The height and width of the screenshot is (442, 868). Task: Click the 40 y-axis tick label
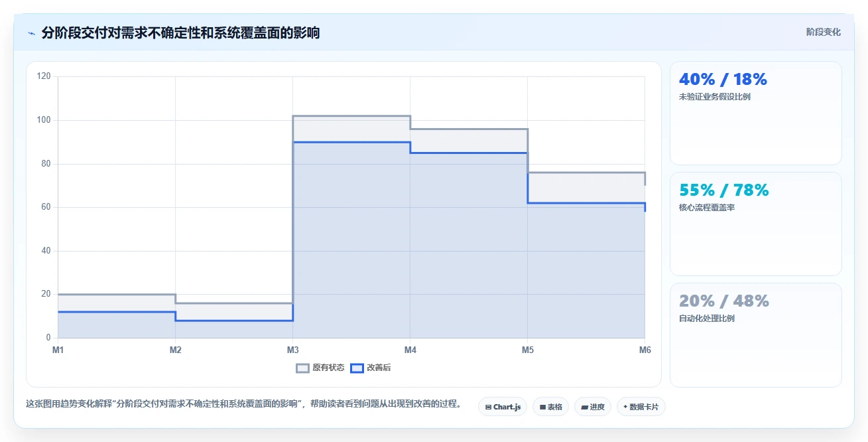46,251
